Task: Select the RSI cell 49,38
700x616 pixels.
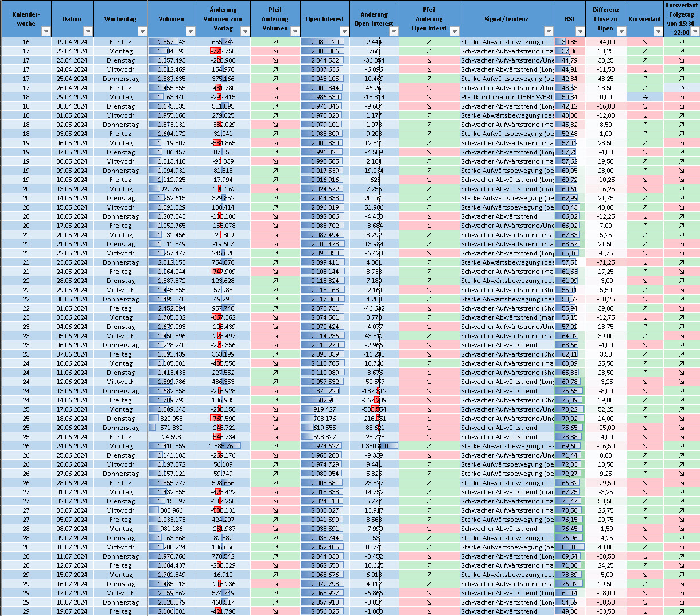Action: (x=569, y=611)
